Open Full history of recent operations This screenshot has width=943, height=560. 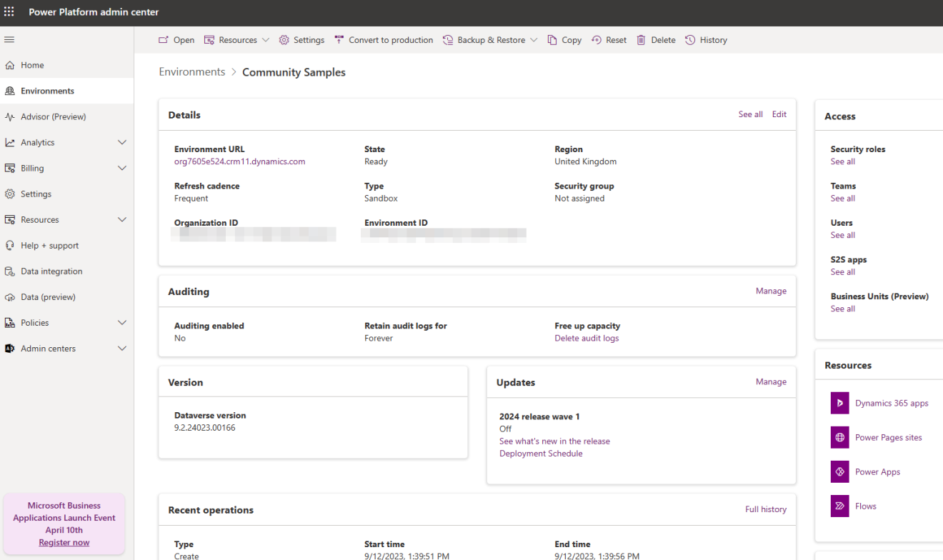tap(765, 509)
